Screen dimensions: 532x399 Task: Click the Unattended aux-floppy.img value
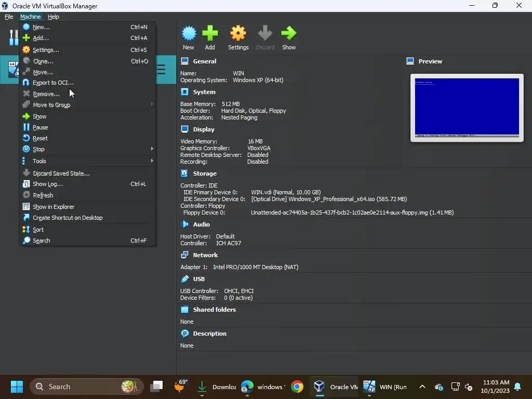coord(352,212)
